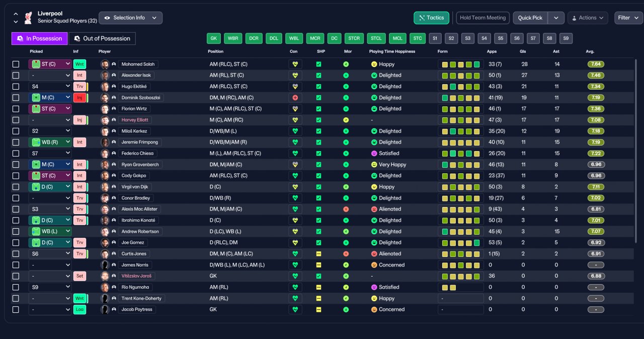Click Alexis Mac Allister's red morale icon
This screenshot has width=644, height=339.
click(346, 209)
